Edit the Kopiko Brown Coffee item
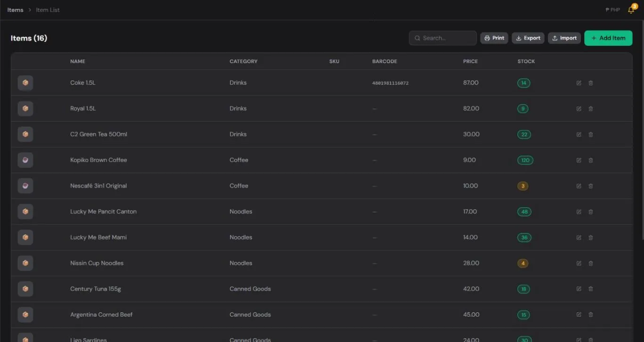The width and height of the screenshot is (644, 342). [x=579, y=160]
